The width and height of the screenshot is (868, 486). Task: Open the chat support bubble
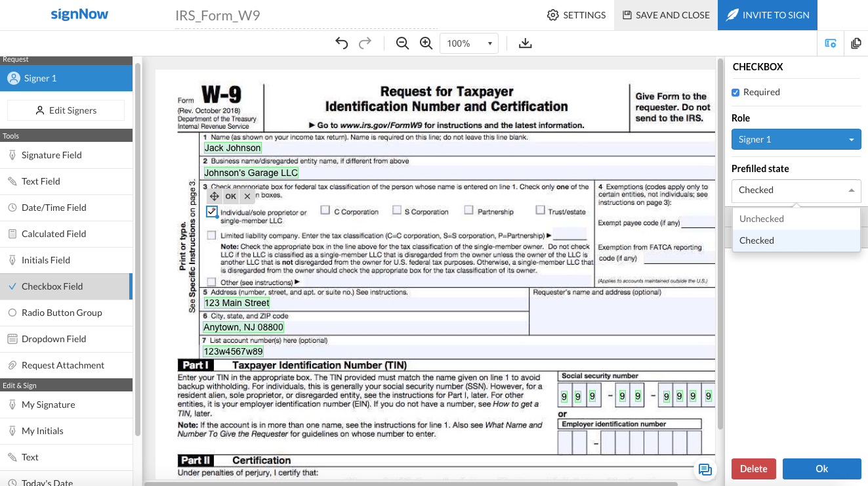pos(705,469)
